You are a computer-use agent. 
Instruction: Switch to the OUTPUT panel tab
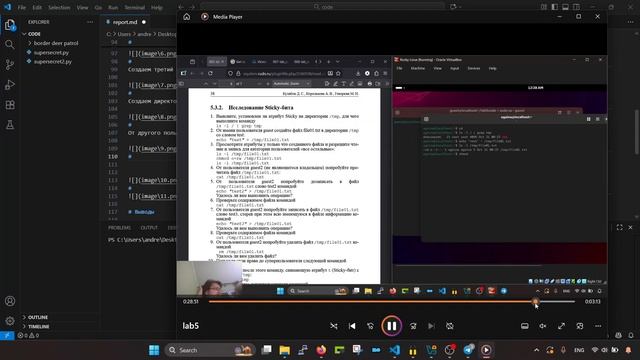(x=149, y=228)
